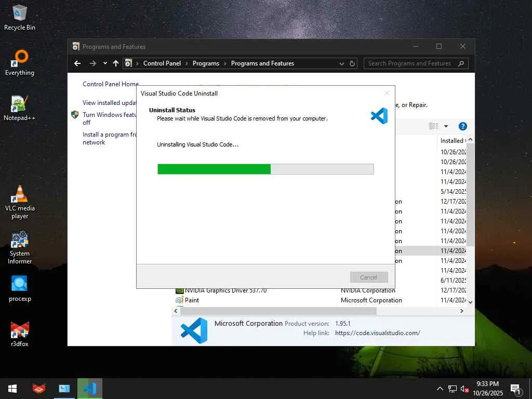Click the horizontal scrollbar's left arrow
Image resolution: width=532 pixels, height=399 pixels.
[x=176, y=311]
